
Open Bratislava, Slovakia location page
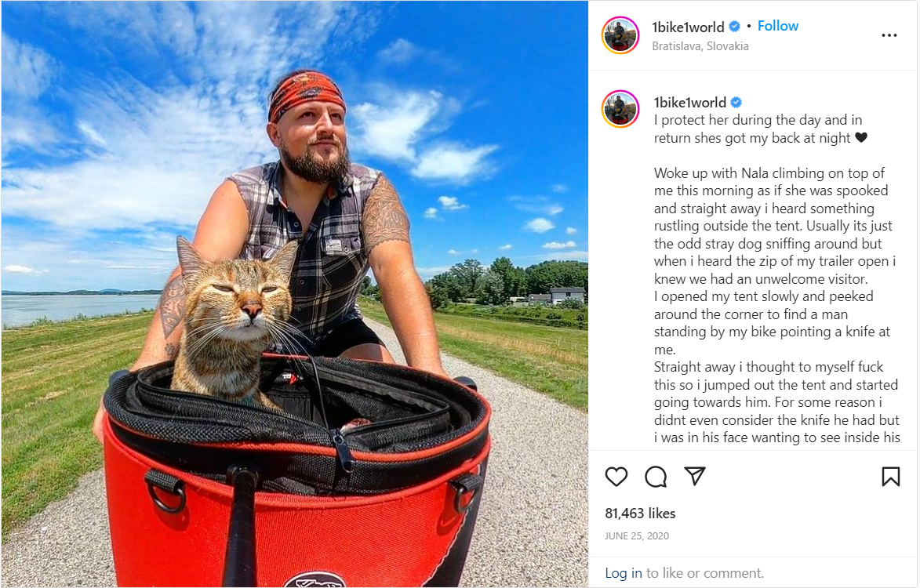(x=700, y=45)
